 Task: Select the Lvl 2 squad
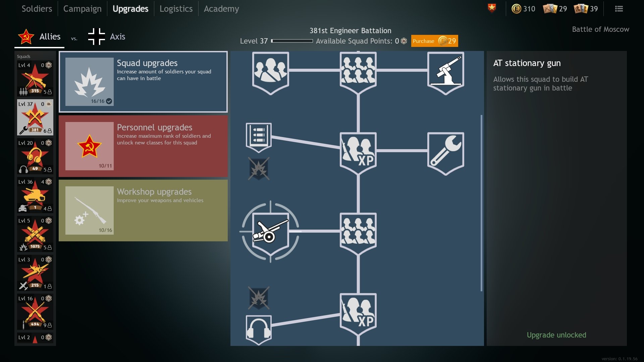tap(35, 339)
